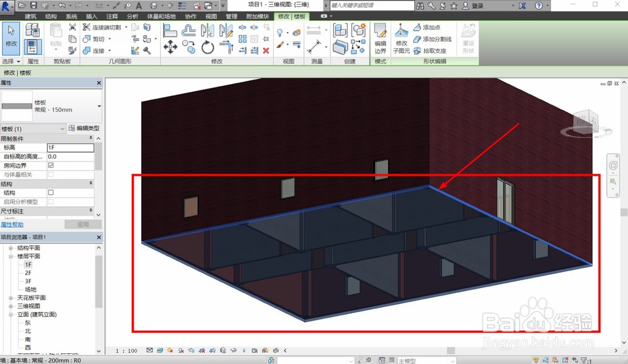This screenshot has width=628, height=364.
Task: Select the 修改 arrow tool
Action: pos(11,38)
